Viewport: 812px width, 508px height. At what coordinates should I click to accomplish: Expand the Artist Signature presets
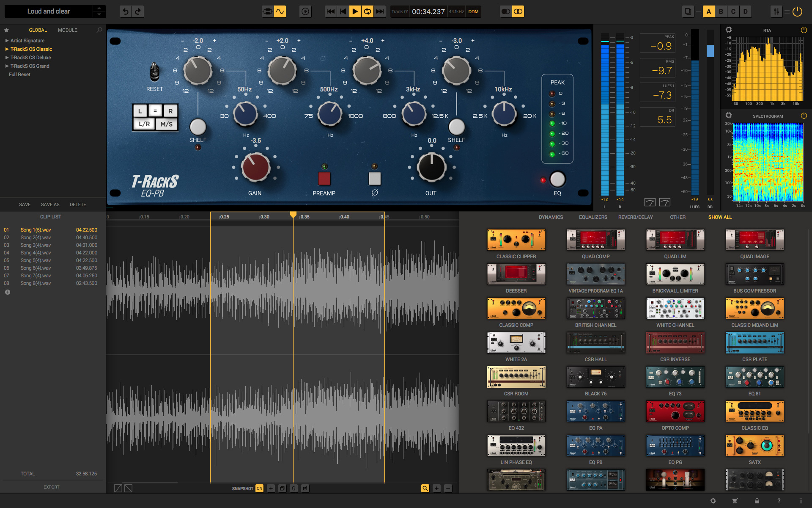click(26, 41)
